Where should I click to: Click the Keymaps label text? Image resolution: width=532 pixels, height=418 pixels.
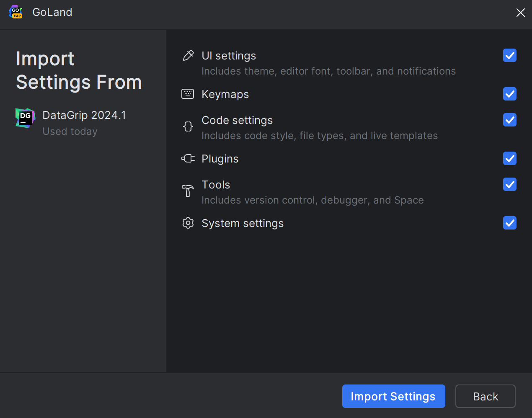225,94
